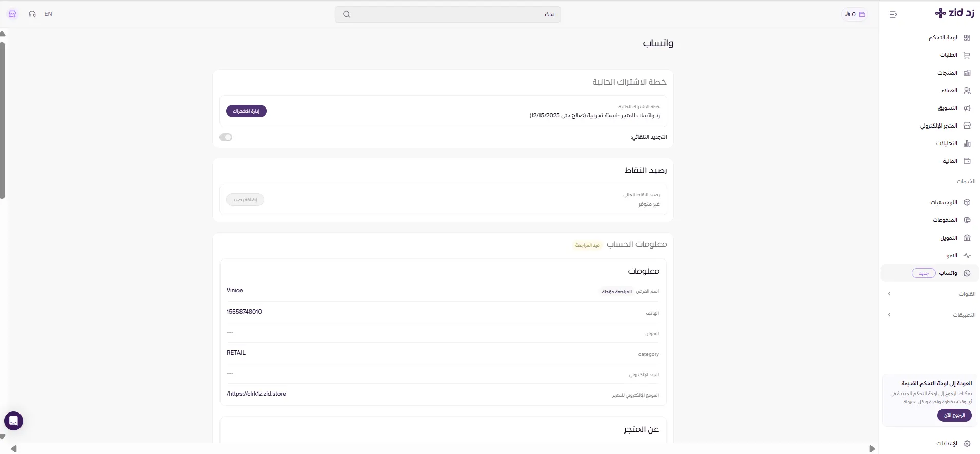
Task: Open Settings link (الإعدادات)
Action: tap(947, 443)
